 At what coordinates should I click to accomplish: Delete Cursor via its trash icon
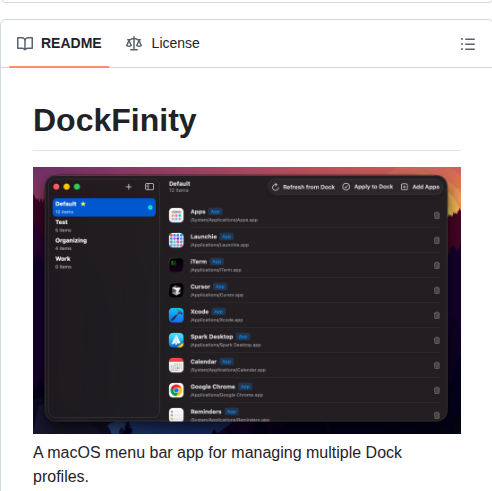coord(437,291)
